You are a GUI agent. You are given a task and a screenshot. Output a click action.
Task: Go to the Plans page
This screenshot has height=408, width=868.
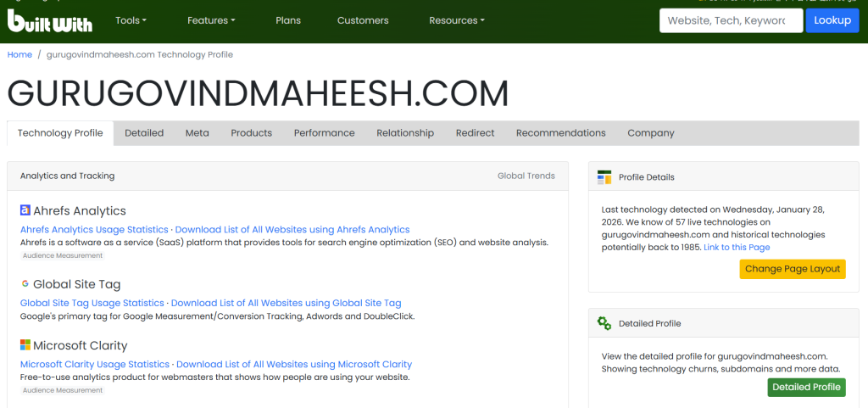point(288,20)
